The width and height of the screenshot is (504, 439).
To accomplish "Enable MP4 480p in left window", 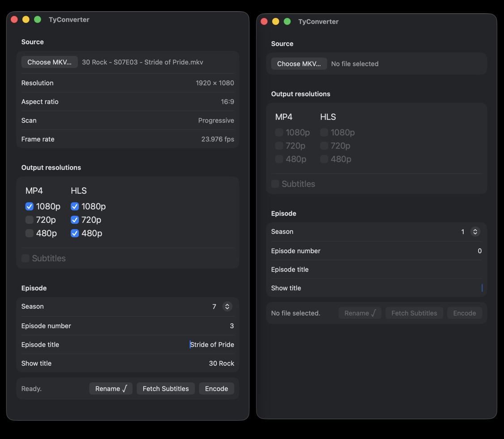I will click(x=29, y=233).
